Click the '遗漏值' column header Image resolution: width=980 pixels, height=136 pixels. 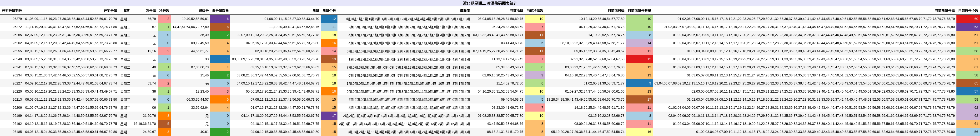pos(464,11)
